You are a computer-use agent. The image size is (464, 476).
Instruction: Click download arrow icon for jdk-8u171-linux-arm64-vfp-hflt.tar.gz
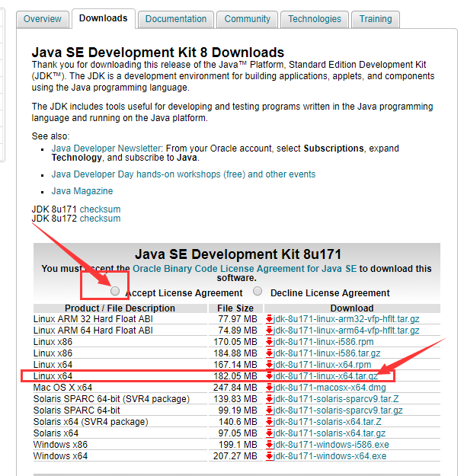pyautogui.click(x=269, y=331)
